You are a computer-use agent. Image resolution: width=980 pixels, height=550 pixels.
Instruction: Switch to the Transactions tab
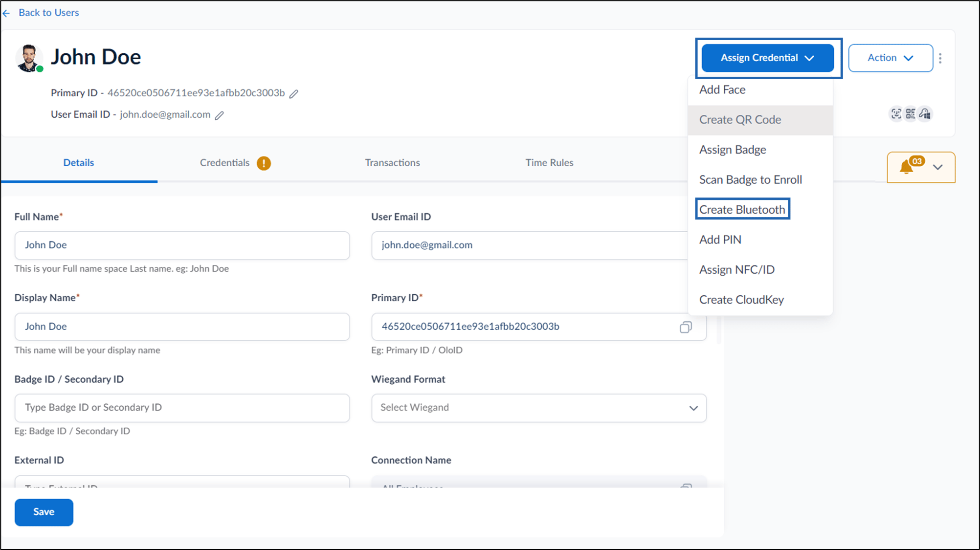(392, 163)
